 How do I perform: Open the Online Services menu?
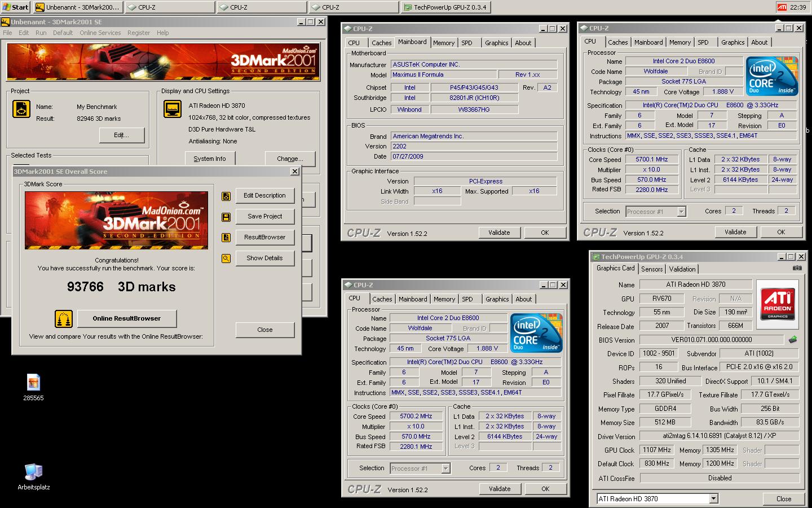coord(100,33)
